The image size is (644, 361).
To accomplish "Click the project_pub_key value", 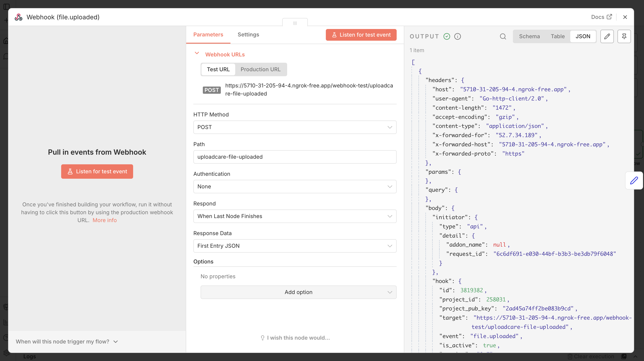I will pyautogui.click(x=538, y=309).
